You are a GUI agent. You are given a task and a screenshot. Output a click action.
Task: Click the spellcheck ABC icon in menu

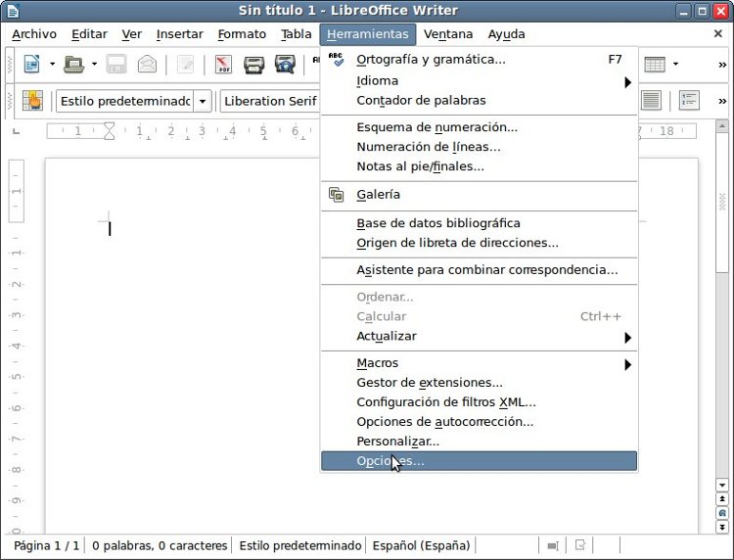[x=336, y=59]
